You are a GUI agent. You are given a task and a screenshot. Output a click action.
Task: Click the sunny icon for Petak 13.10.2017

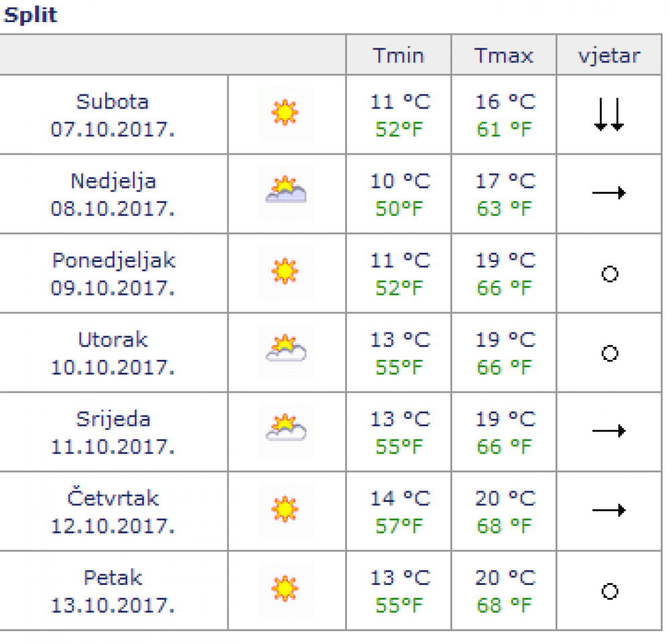click(285, 590)
